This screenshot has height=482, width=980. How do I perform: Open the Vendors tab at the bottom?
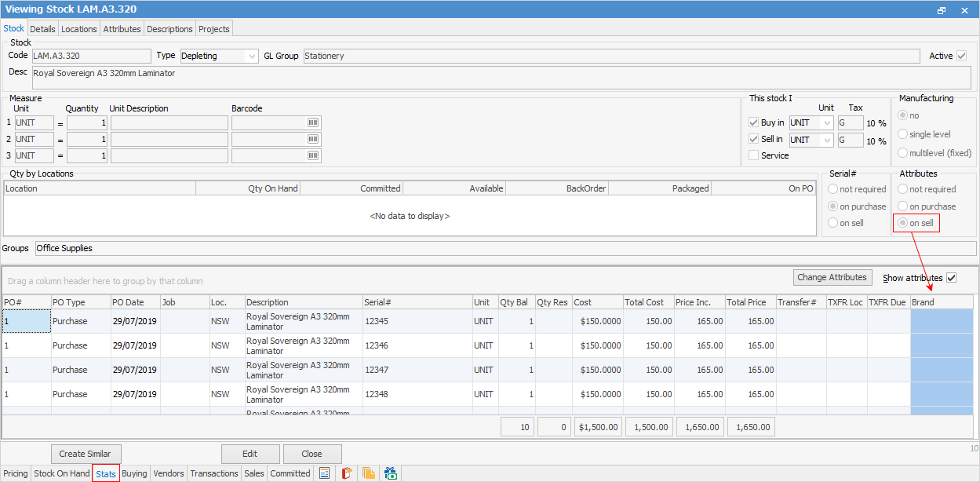click(168, 473)
